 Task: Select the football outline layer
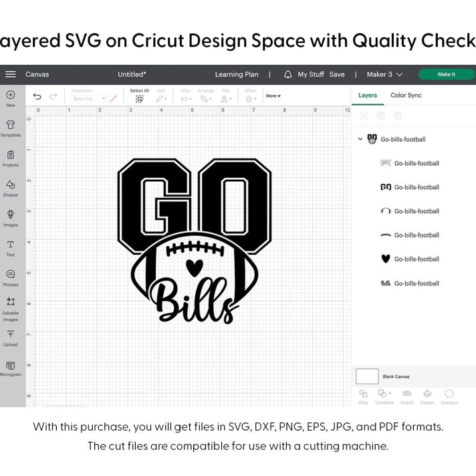pyautogui.click(x=410, y=211)
